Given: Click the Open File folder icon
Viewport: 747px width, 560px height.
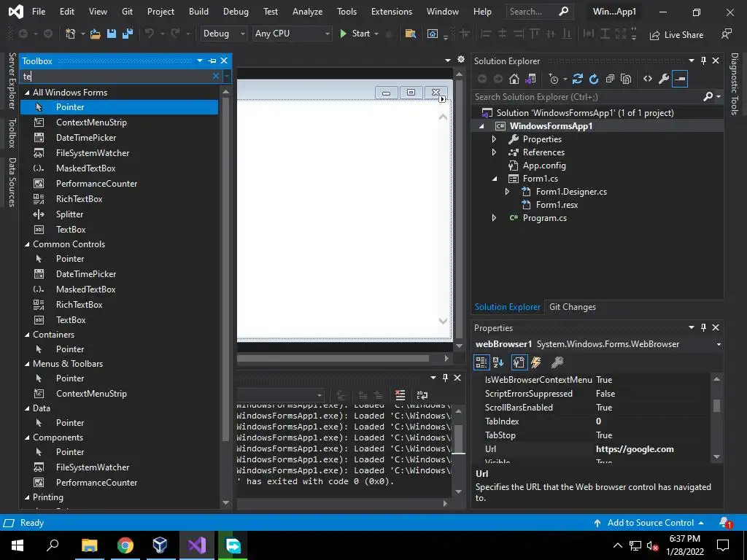Looking at the screenshot, I should click(96, 34).
